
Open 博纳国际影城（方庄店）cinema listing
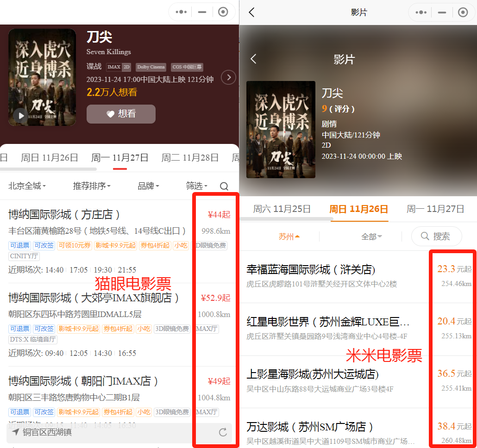point(65,215)
